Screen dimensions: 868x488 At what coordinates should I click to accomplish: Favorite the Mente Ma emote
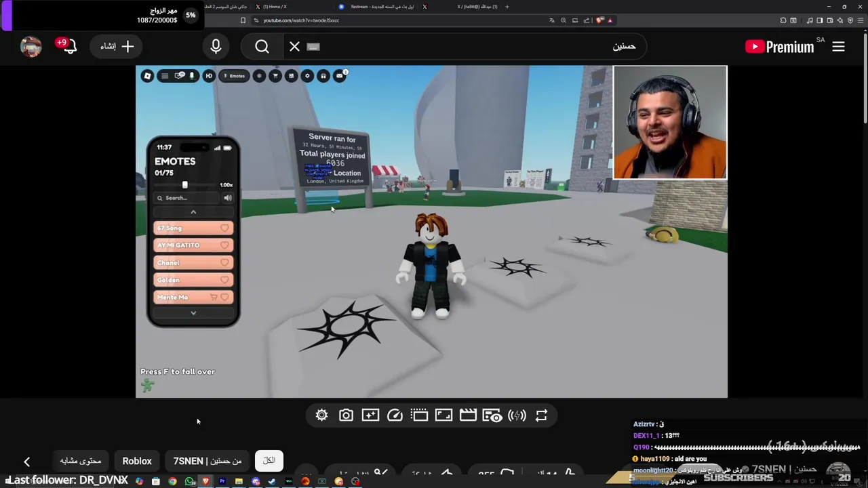click(x=224, y=297)
